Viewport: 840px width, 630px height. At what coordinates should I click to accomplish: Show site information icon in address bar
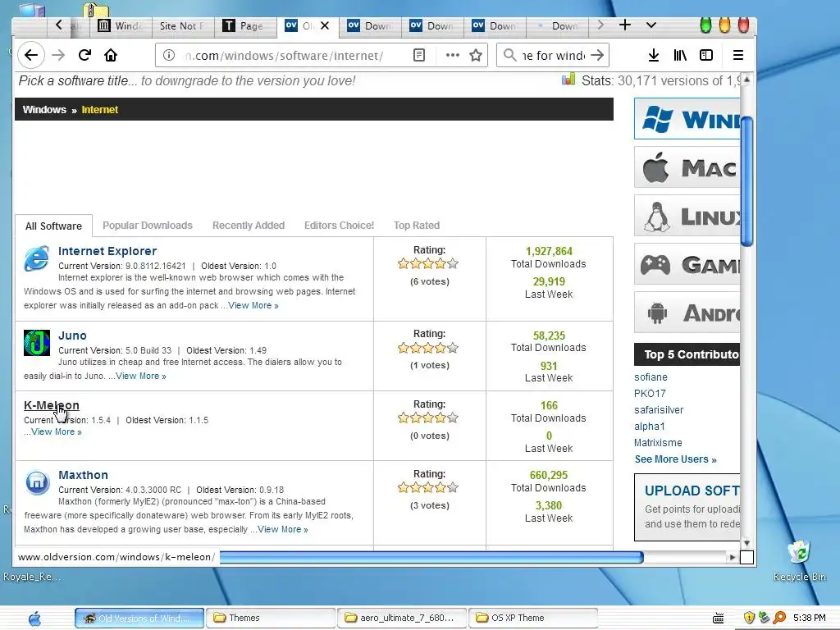169,55
